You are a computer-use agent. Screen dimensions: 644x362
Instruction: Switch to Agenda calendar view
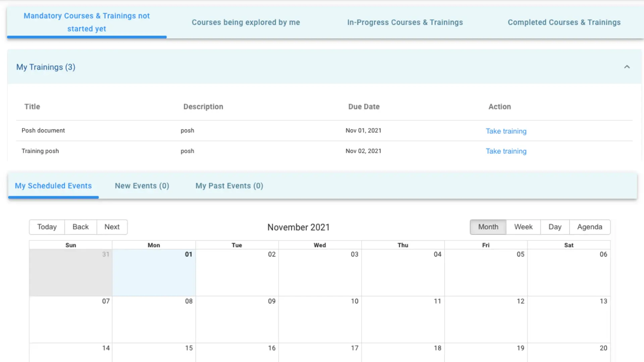click(590, 227)
